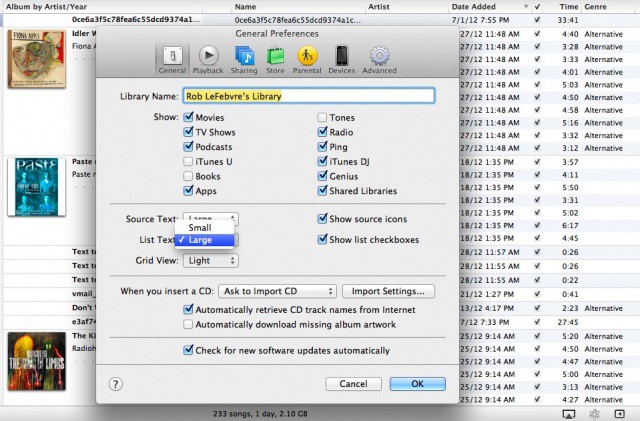
Task: Select Large in the text size menu
Action: (199, 240)
